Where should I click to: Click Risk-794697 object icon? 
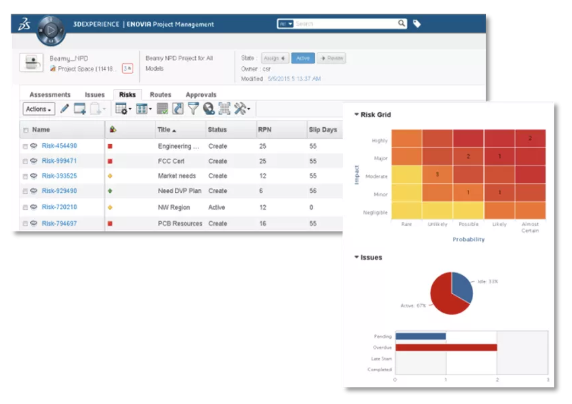pos(34,223)
